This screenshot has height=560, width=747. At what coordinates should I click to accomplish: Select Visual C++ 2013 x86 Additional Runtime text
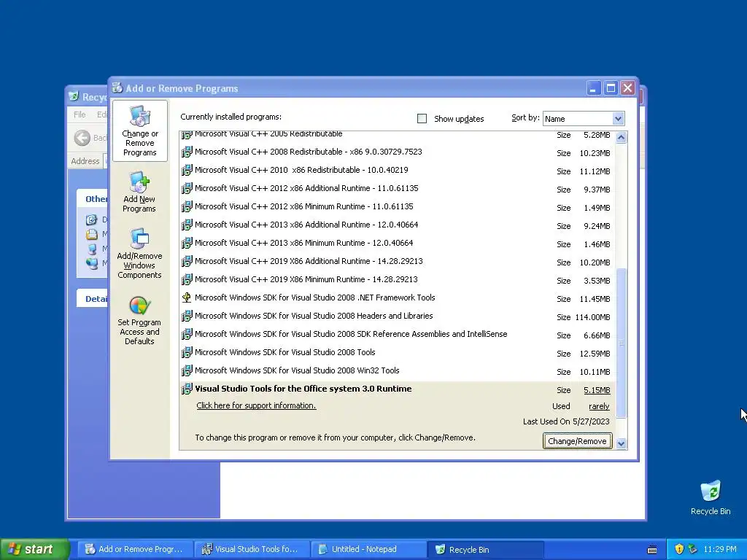pyautogui.click(x=306, y=225)
